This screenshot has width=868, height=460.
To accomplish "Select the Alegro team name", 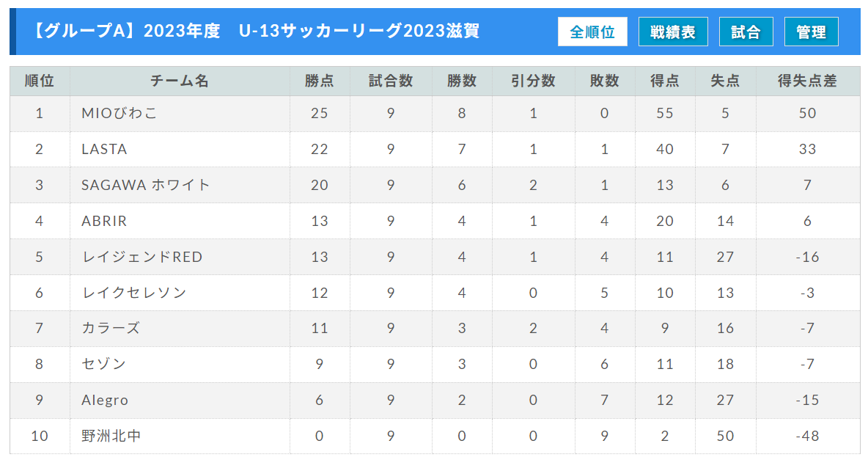I will pyautogui.click(x=105, y=400).
